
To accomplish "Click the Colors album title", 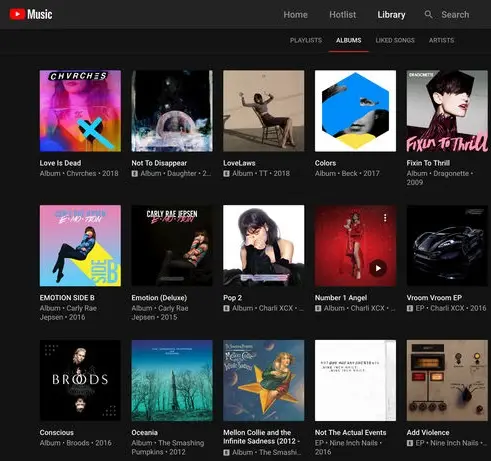I will click(325, 163).
